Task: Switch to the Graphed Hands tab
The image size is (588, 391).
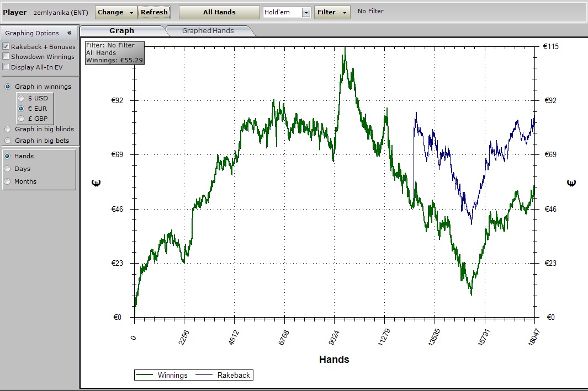Action: click(208, 31)
